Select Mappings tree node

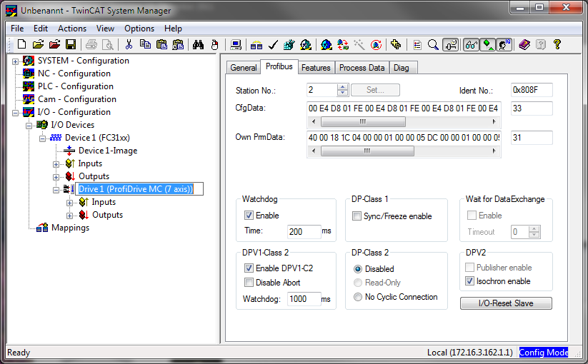(x=70, y=228)
